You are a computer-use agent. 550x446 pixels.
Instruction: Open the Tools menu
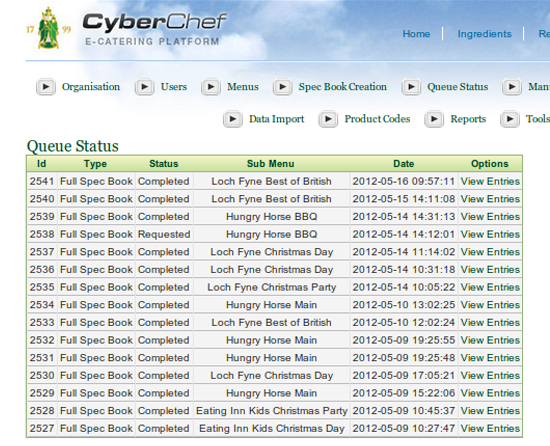538,119
